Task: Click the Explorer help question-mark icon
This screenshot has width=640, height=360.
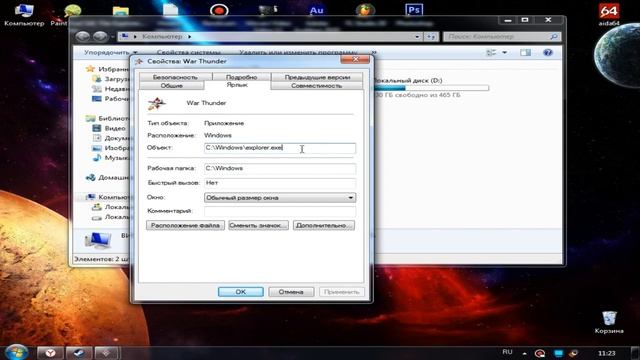Action: [547, 53]
